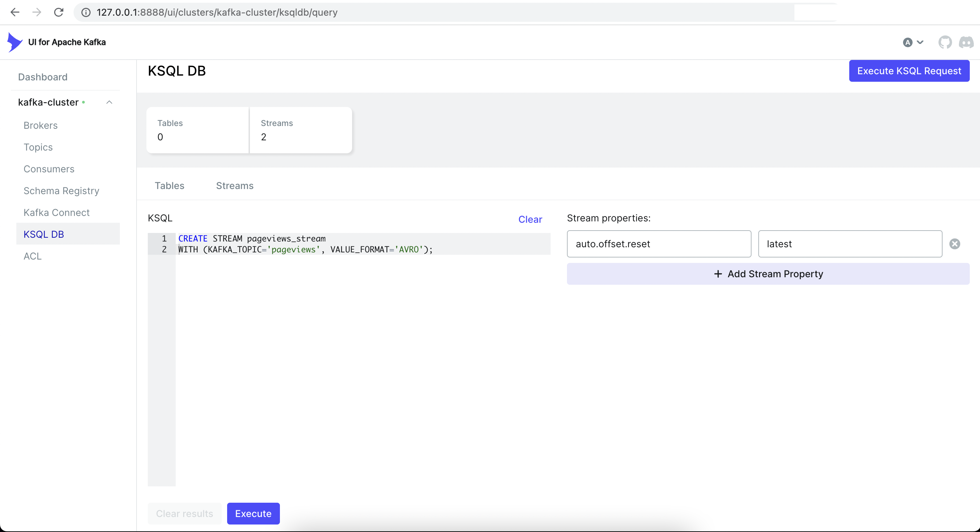
Task: Open the GitHub repository icon
Action: (x=945, y=42)
